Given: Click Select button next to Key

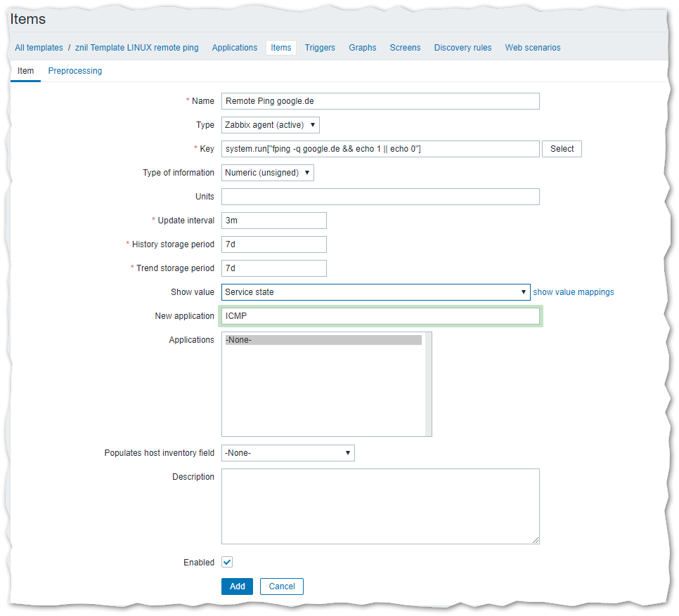Looking at the screenshot, I should tap(562, 149).
